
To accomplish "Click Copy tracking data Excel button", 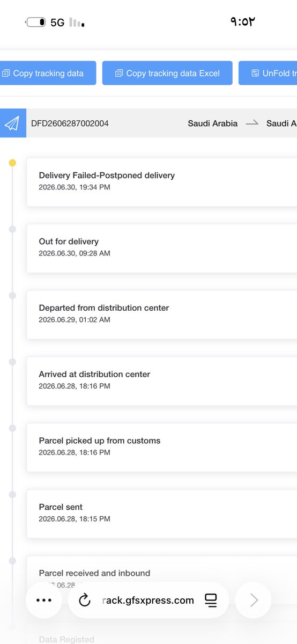I will click(x=168, y=73).
